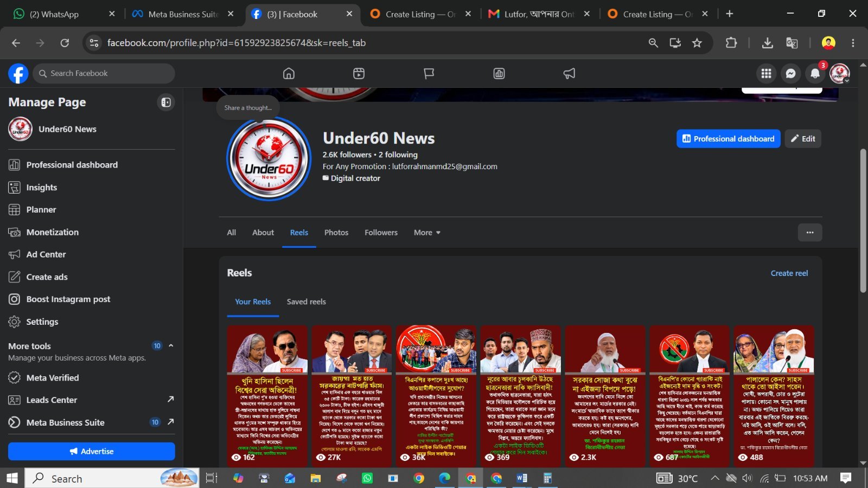Open Planner in left sidebar
This screenshot has height=488, width=868.
point(91,209)
